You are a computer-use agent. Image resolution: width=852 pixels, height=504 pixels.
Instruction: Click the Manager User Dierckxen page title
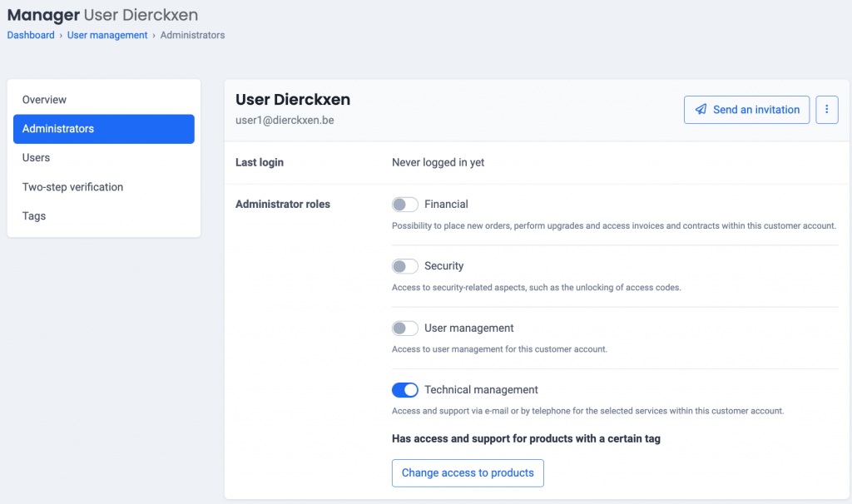tap(102, 15)
